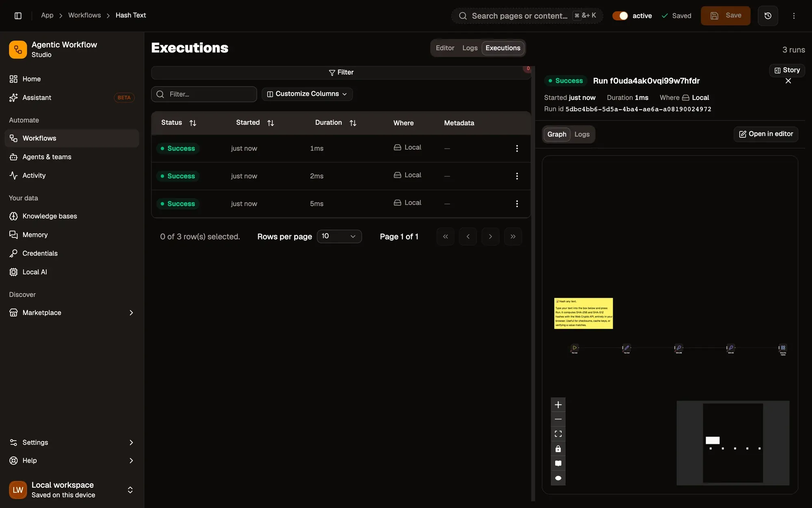
Task: Click the graph minimap
Action: (x=733, y=443)
